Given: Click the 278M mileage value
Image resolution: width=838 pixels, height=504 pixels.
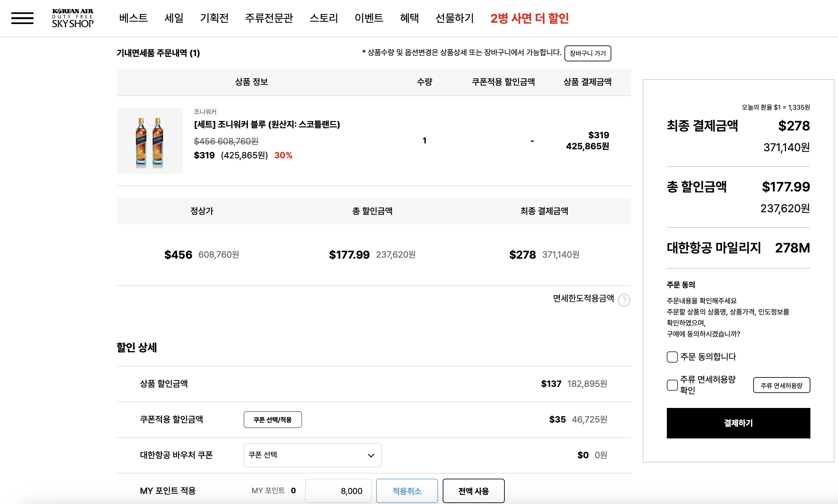Looking at the screenshot, I should (x=792, y=248).
